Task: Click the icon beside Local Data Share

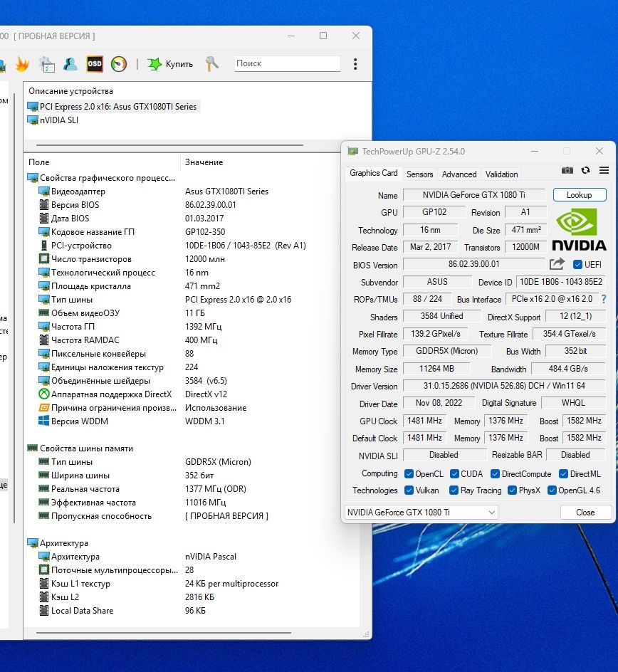Action: coord(43,611)
